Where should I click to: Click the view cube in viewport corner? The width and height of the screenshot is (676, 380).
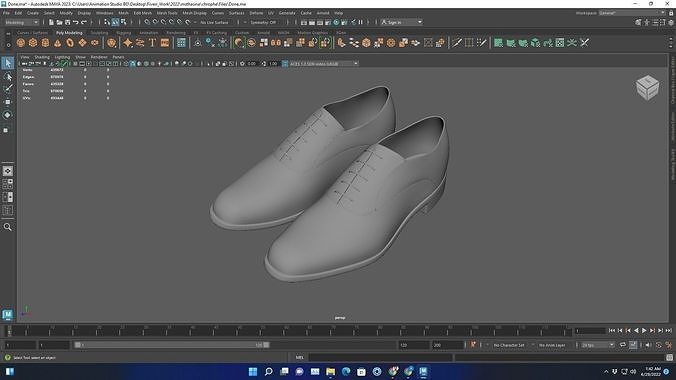point(648,88)
